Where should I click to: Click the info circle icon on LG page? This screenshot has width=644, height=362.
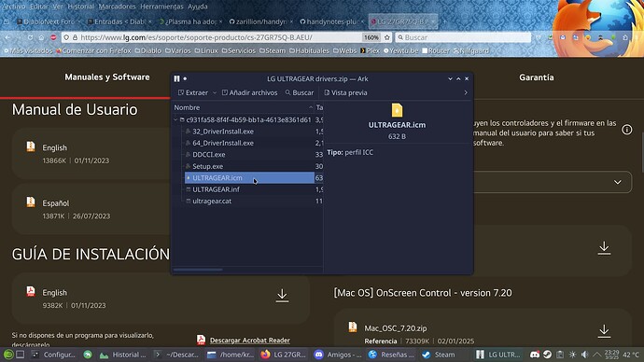click(627, 130)
